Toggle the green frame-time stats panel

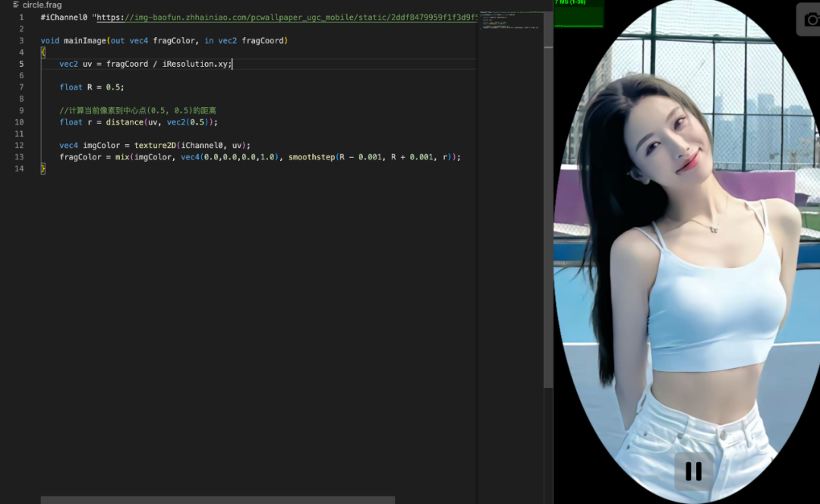579,14
